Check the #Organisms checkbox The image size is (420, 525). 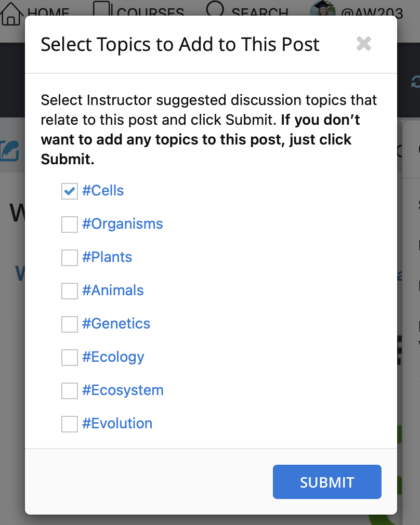click(70, 225)
